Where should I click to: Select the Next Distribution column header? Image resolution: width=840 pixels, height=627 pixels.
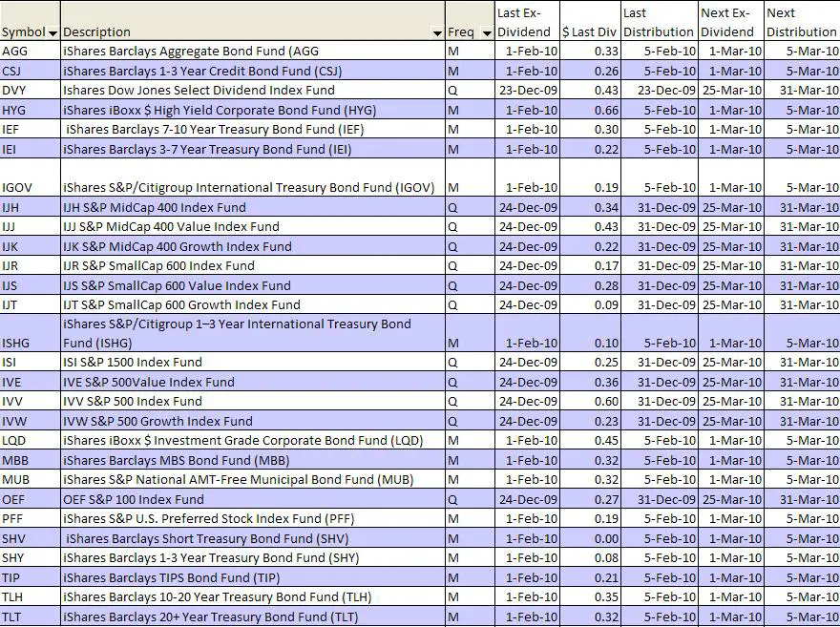click(x=802, y=21)
